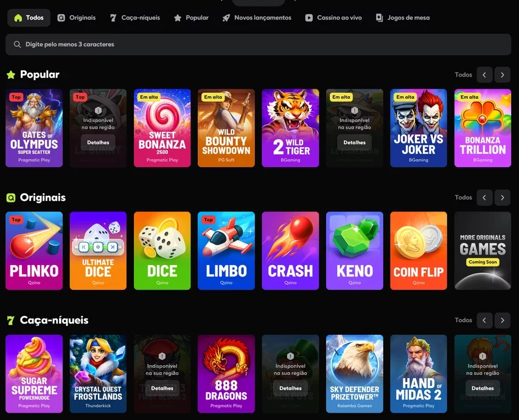Image resolution: width=519 pixels, height=420 pixels.
Task: Click Top badge on Gates of Olympus
Action: pyautogui.click(x=16, y=97)
